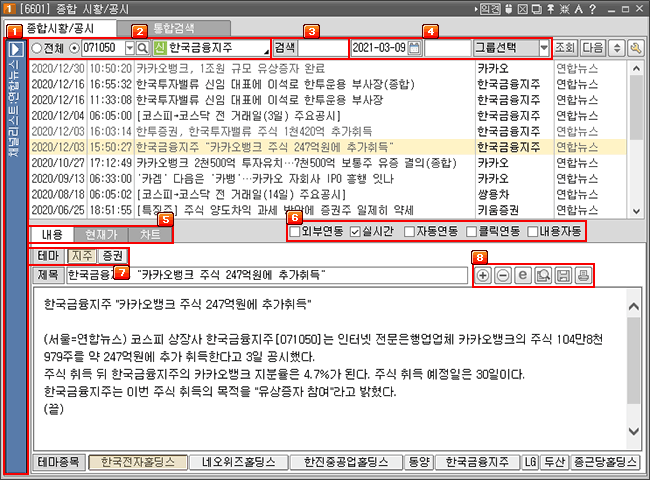Click the 한진중공업홀딩스 stock button
The width and height of the screenshot is (650, 480).
(346, 462)
